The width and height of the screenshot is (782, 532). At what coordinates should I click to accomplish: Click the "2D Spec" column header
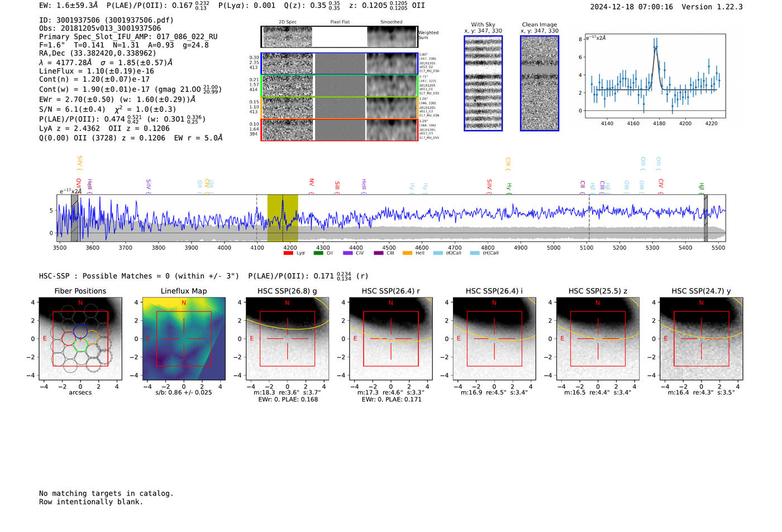coord(288,22)
